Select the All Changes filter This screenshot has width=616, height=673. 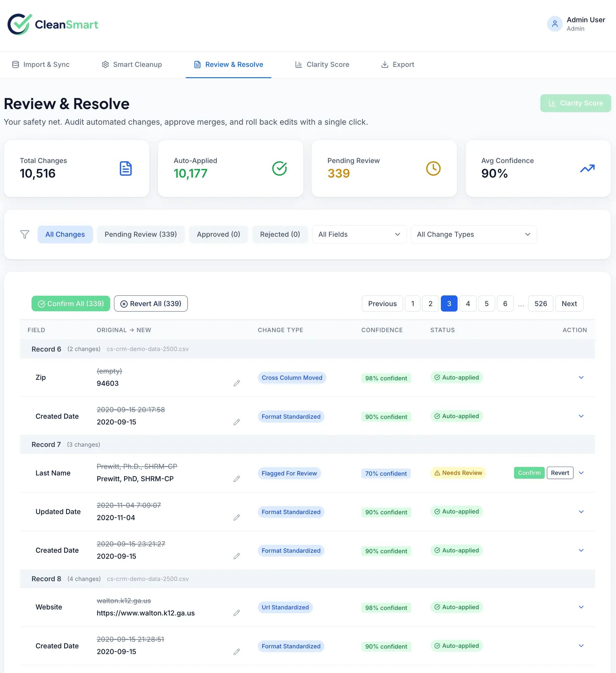65,234
